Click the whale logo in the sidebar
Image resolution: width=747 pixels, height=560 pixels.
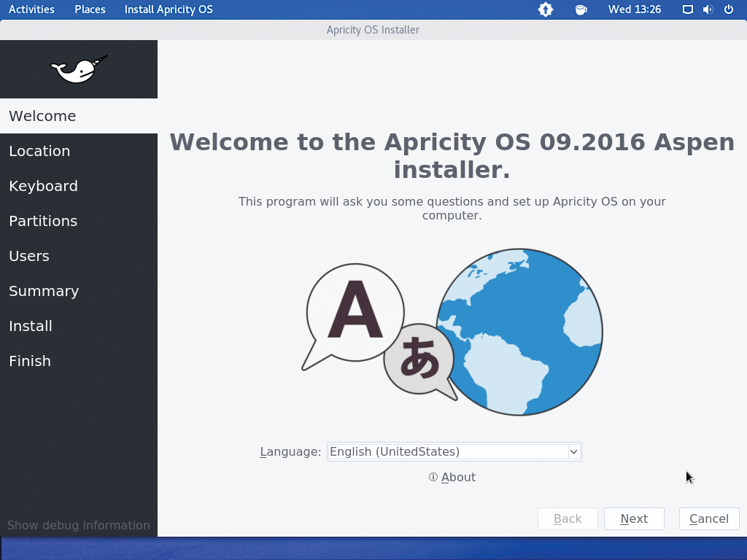tap(78, 69)
